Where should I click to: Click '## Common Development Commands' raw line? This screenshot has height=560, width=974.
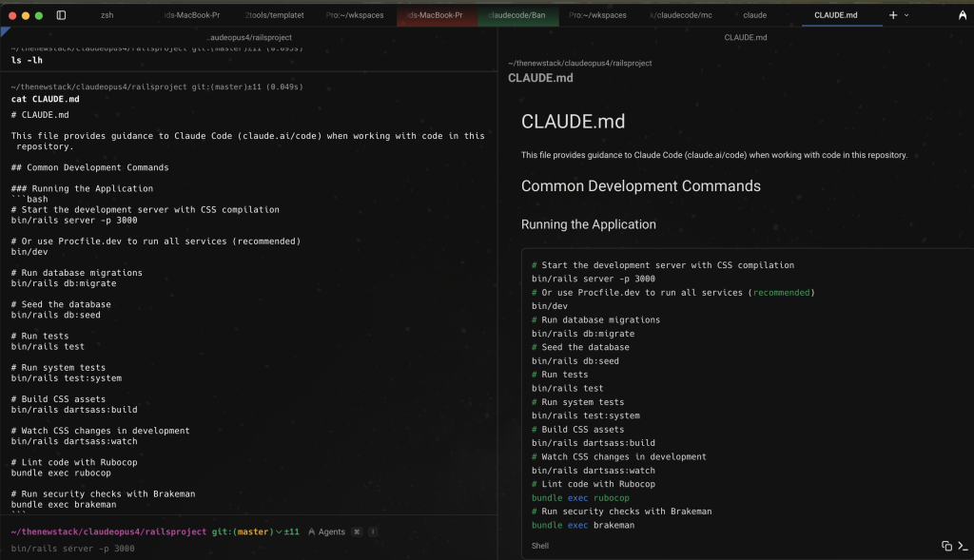pos(89,167)
